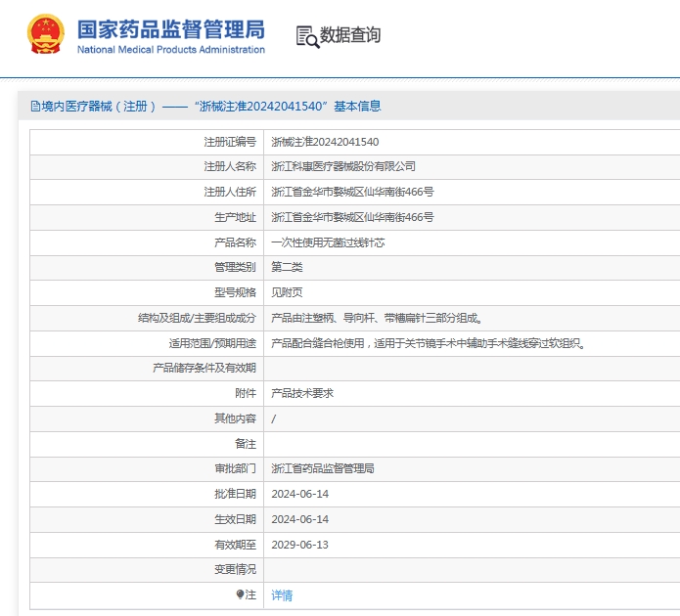Click the slash value beside 其他内容
The width and height of the screenshot is (680, 616).
274,418
